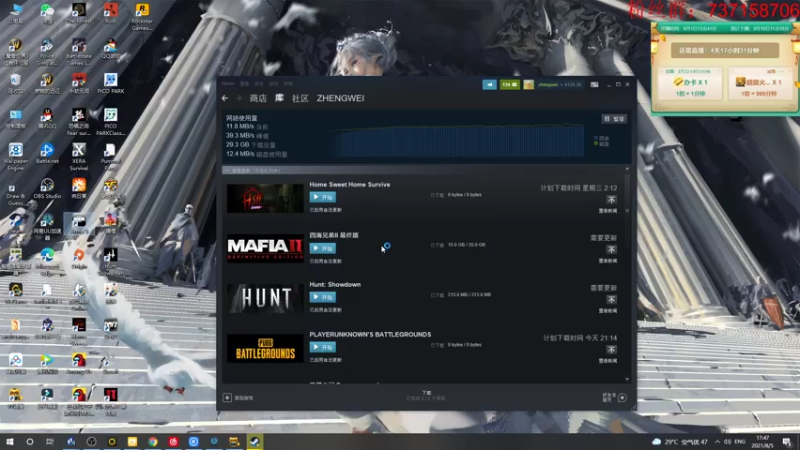800x450 pixels.
Task: Open XERA Survival desktop shortcut
Action: click(79, 156)
